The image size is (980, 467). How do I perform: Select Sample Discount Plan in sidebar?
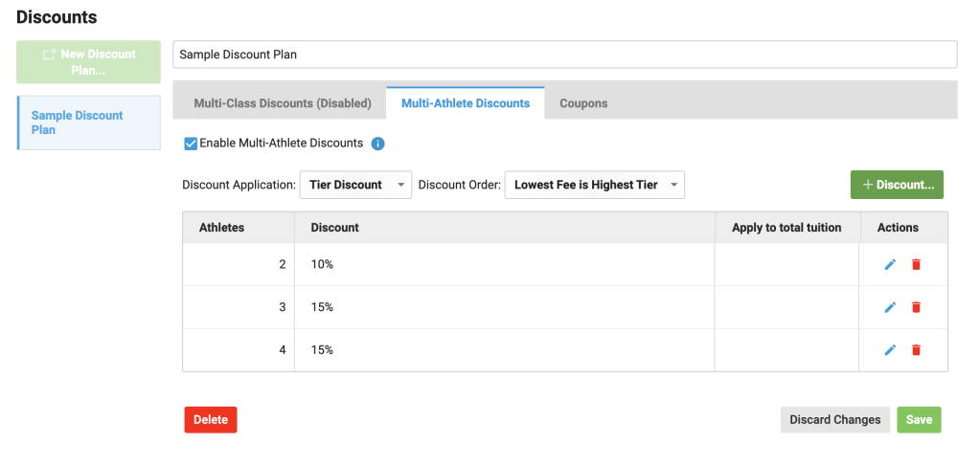[x=88, y=122]
